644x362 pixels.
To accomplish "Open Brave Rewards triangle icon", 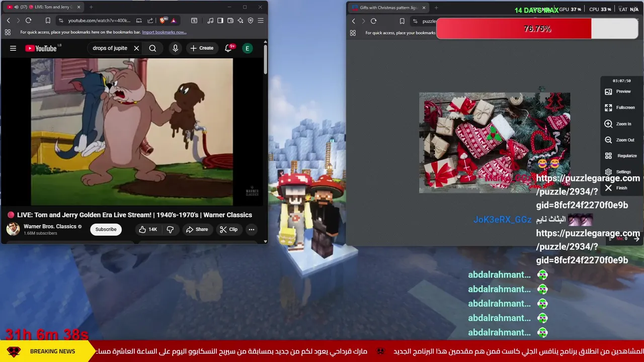I will 173,21.
